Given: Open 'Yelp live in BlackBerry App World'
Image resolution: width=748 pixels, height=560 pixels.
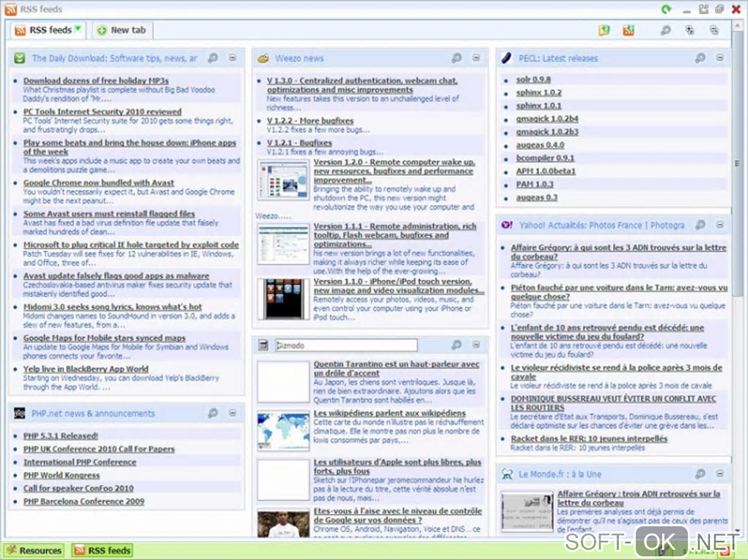Looking at the screenshot, I should 86,369.
